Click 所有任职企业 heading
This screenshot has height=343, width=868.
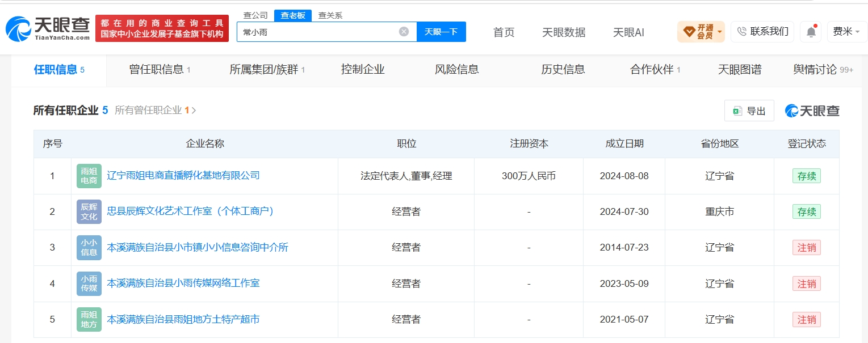[x=66, y=111]
